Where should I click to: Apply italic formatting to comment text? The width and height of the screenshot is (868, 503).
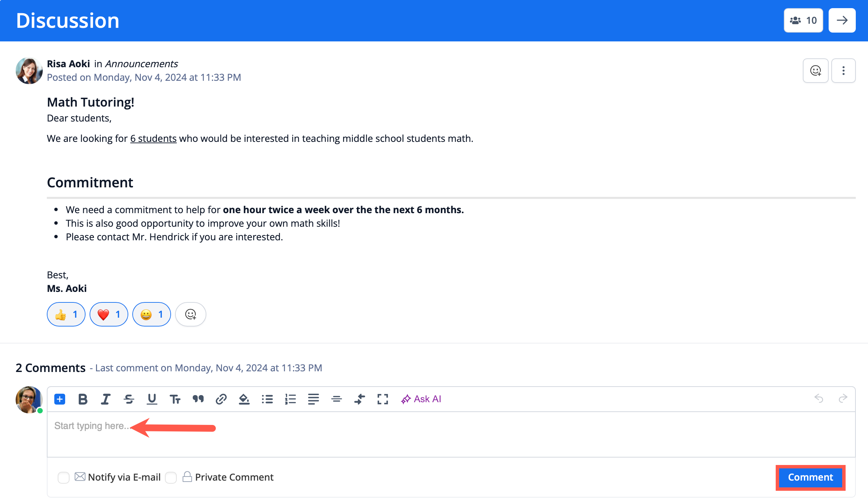click(x=106, y=399)
